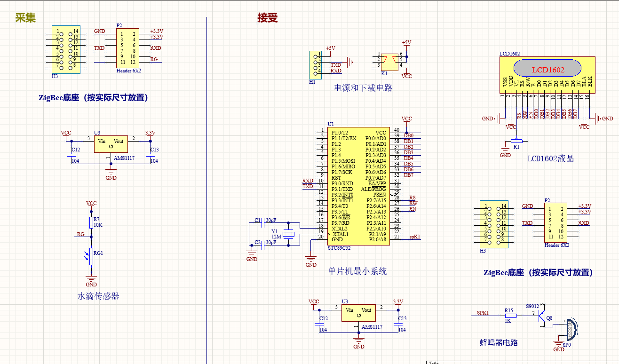Click ZigBee底座 caption above the buzzer circuit
Screen dimensions: 619x364
(540, 272)
